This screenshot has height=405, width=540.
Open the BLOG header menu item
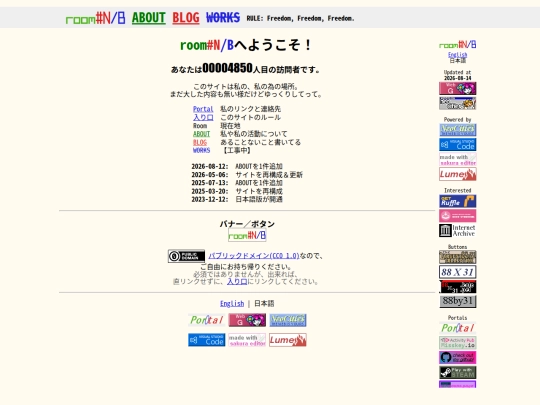coord(186,18)
